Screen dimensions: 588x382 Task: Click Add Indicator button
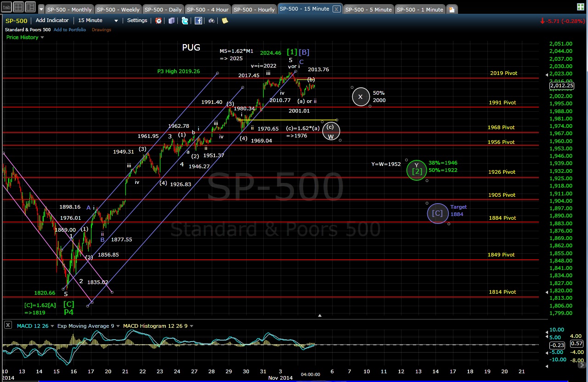pos(52,21)
